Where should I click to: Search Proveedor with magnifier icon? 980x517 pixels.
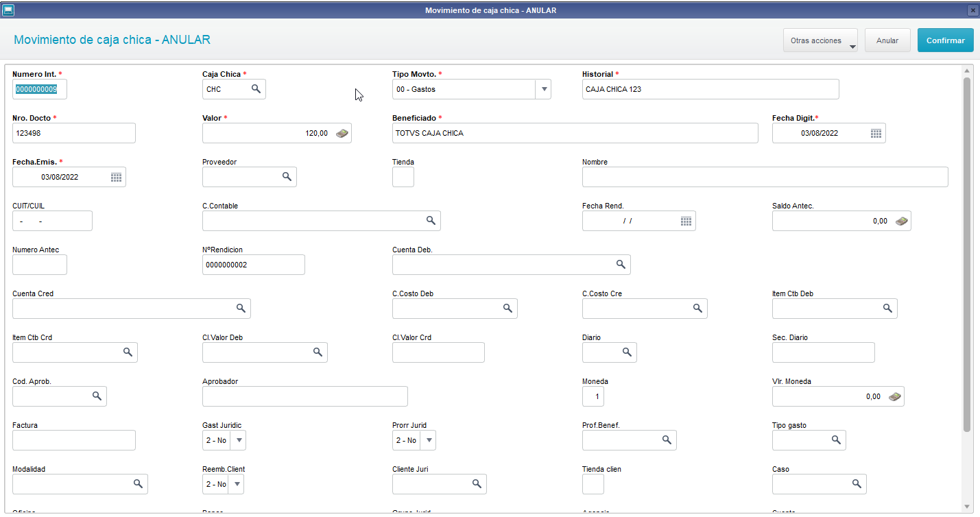coord(287,177)
